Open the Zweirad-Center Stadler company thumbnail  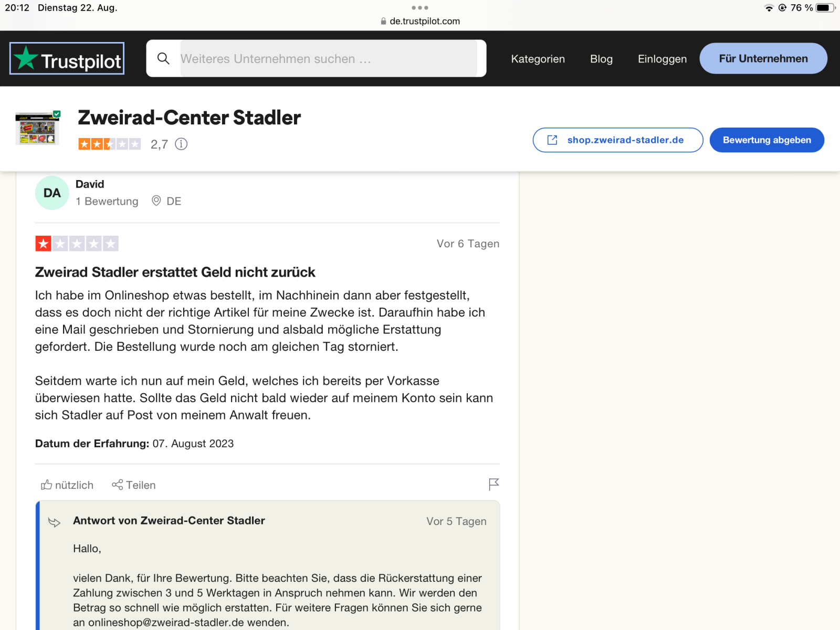click(x=37, y=128)
